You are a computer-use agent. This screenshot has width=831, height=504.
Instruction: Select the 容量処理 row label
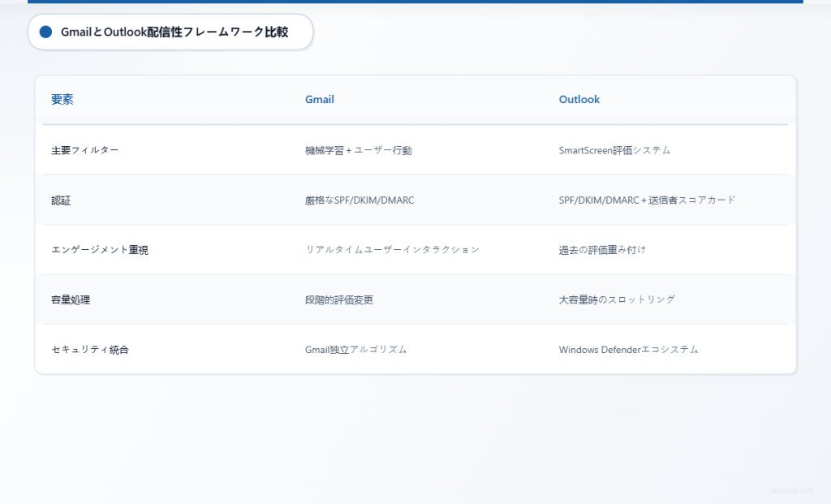pos(71,299)
